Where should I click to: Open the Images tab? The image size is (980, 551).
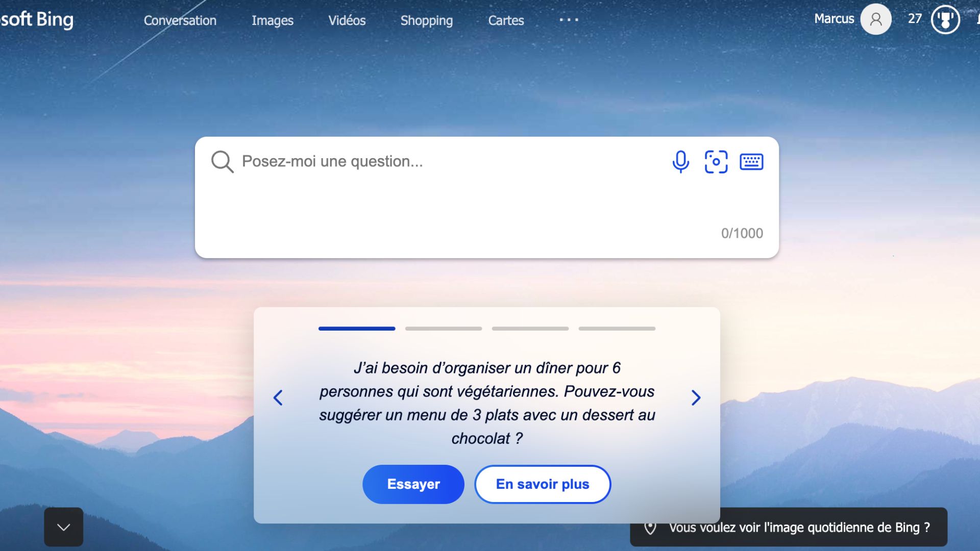273,20
